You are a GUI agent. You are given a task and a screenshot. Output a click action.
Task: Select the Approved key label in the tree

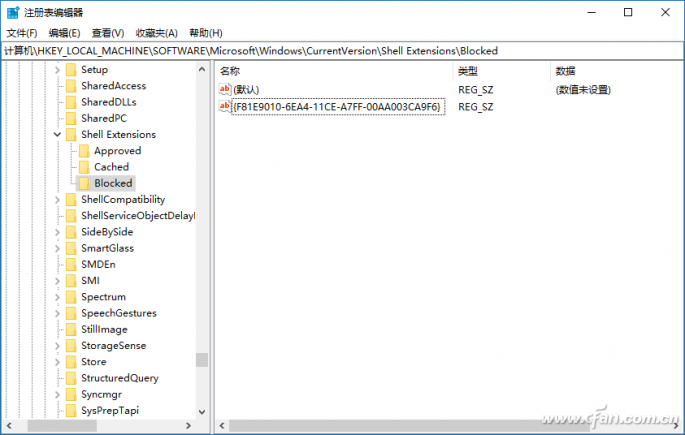click(x=118, y=151)
